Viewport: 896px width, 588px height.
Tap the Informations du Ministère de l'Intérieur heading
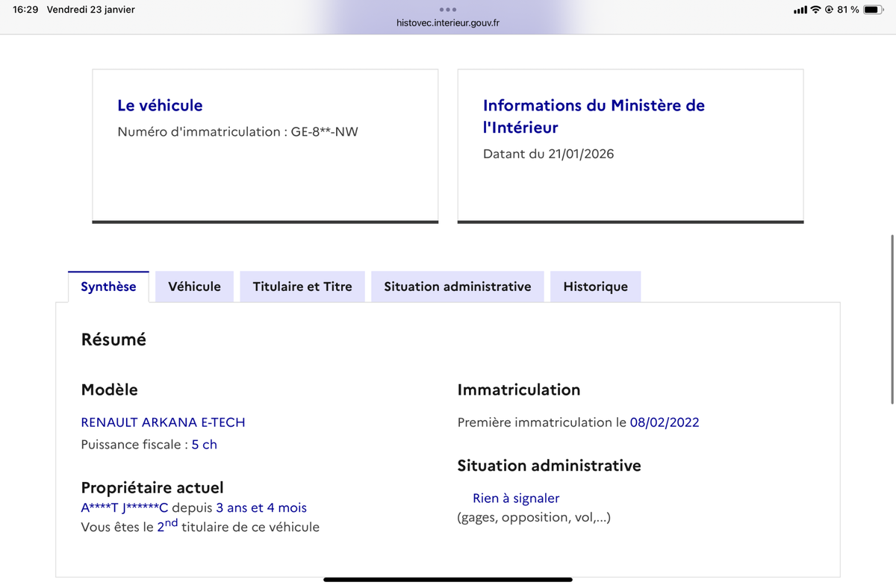(x=594, y=116)
